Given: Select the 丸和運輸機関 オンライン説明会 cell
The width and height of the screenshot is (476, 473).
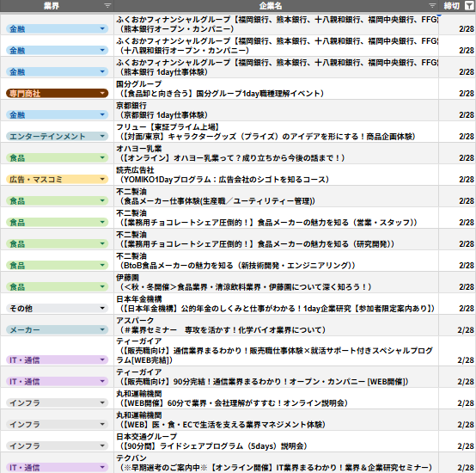Looking at the screenshot, I should (x=277, y=398).
